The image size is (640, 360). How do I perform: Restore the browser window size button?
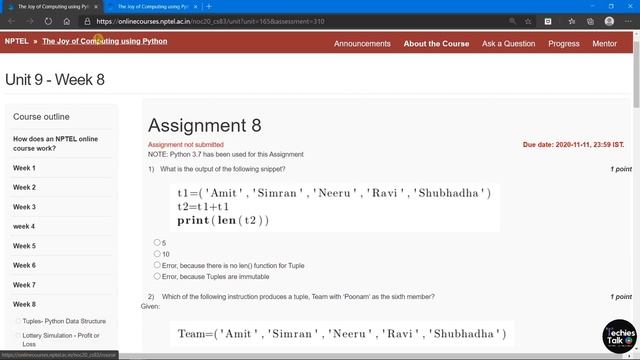[611, 7]
